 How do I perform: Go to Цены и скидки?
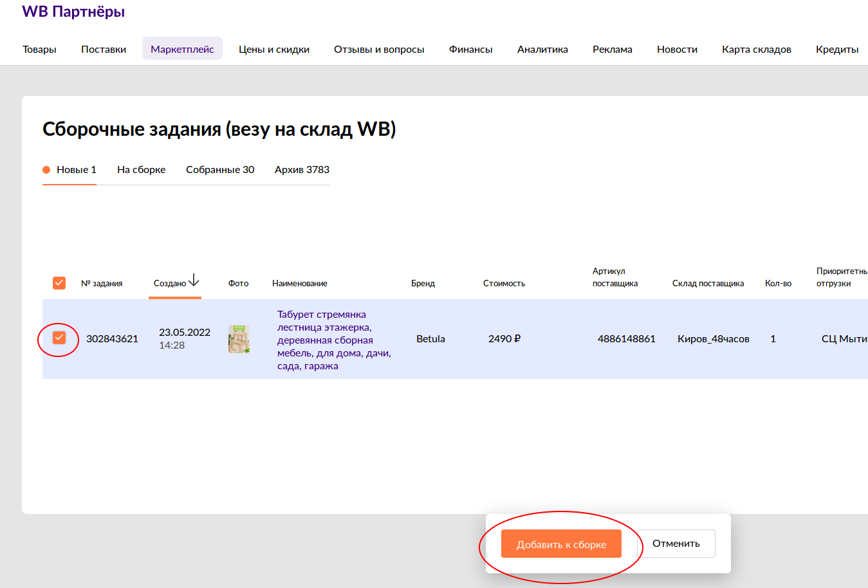click(274, 49)
